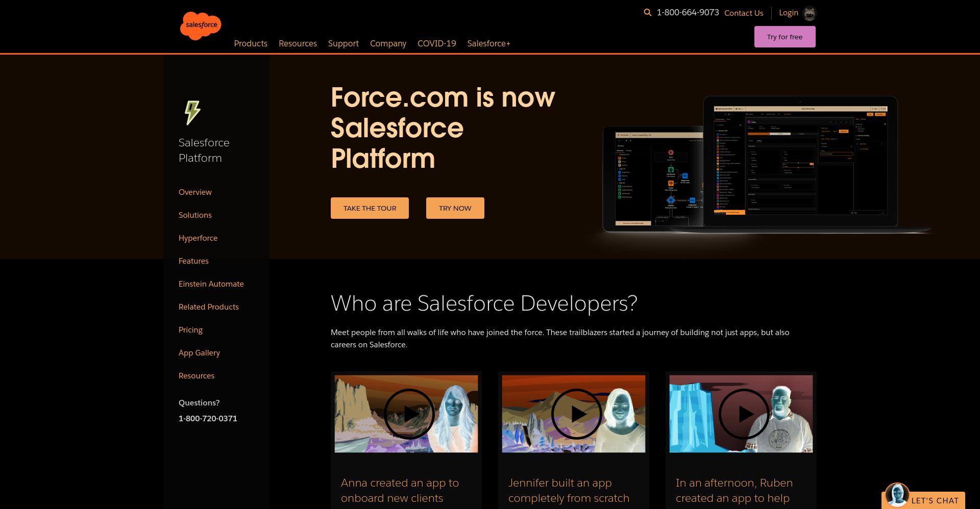Open Related Products sidebar link
980x509 pixels.
(x=209, y=307)
